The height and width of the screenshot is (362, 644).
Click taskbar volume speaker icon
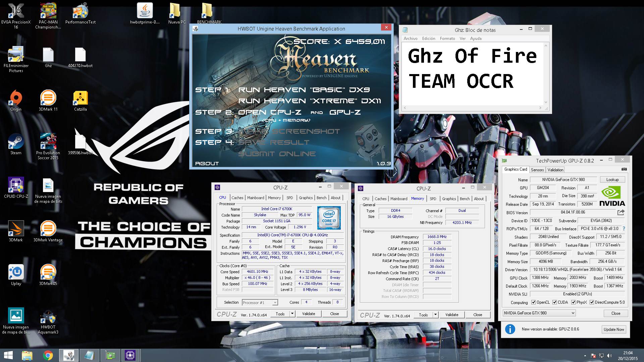609,356
